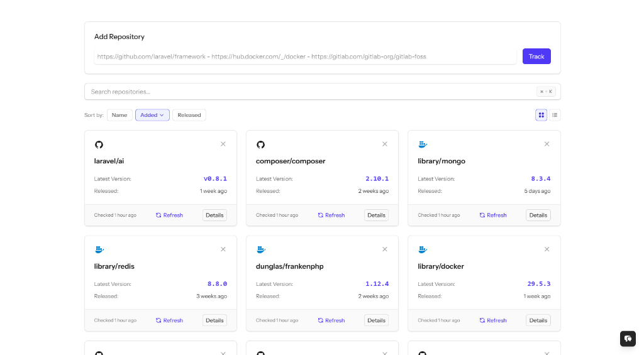Click version 1.12.4 of dunglas/frankenphp
This screenshot has width=644, height=355.
tap(377, 283)
